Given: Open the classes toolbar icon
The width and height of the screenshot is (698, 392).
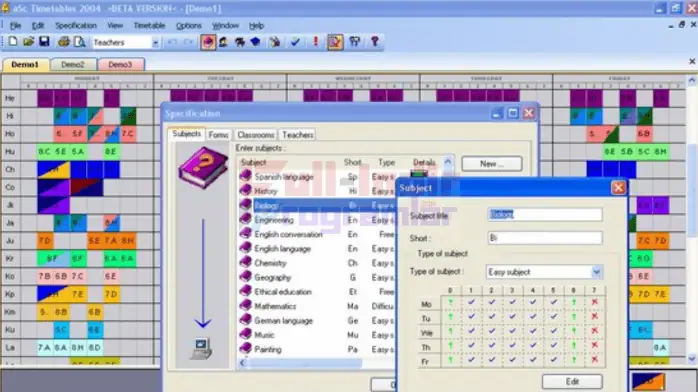Looking at the screenshot, I should tap(239, 42).
